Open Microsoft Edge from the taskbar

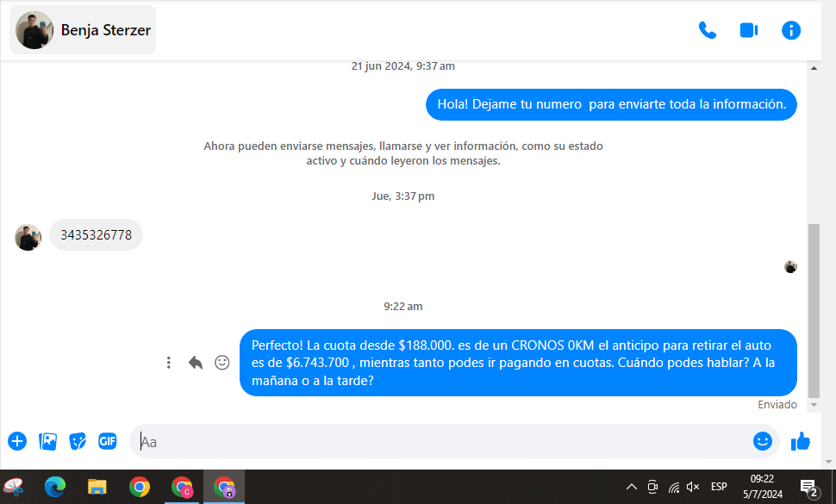[55, 487]
